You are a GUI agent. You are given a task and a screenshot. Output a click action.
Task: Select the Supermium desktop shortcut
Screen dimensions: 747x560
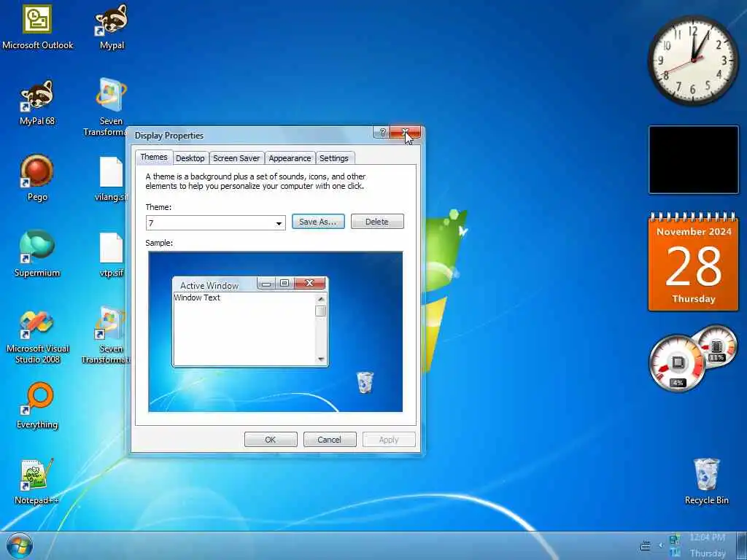pos(37,254)
